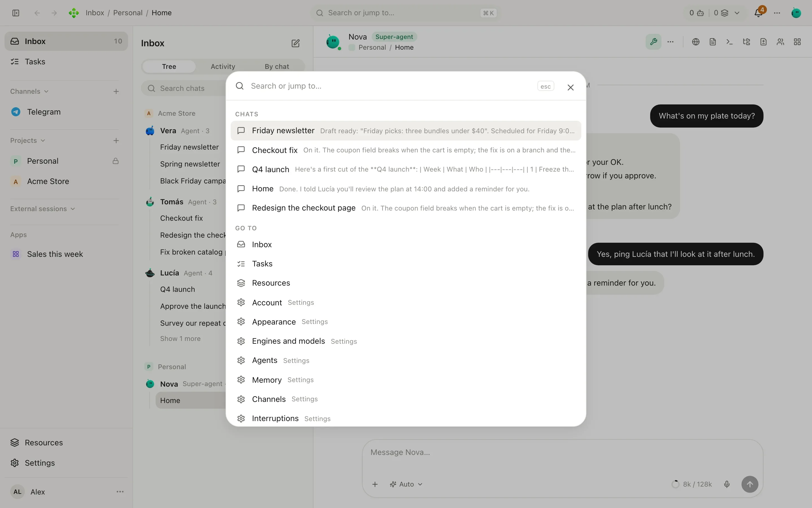The image size is (812, 508).
Task: Show 1 more chat under Lucía
Action: click(180, 339)
